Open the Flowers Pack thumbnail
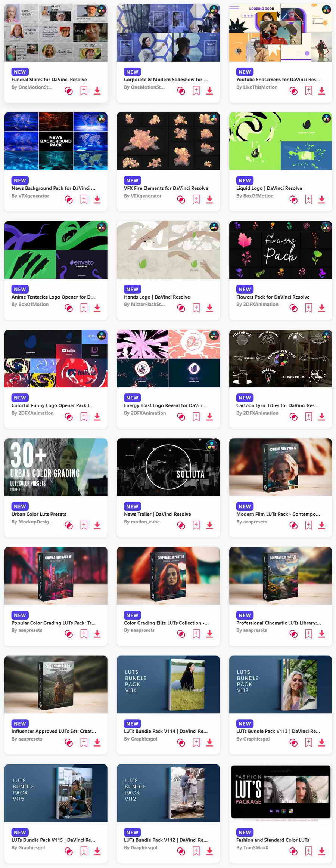The height and width of the screenshot is (868, 336). (280, 250)
